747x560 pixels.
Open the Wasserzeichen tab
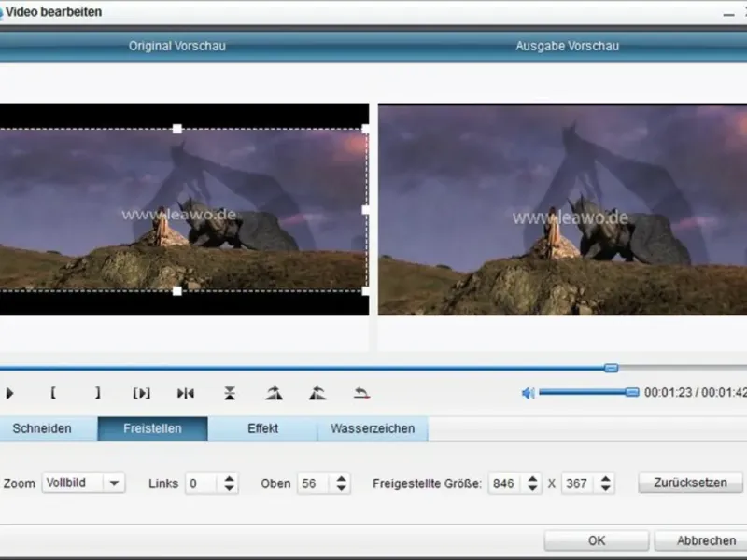[x=373, y=428]
